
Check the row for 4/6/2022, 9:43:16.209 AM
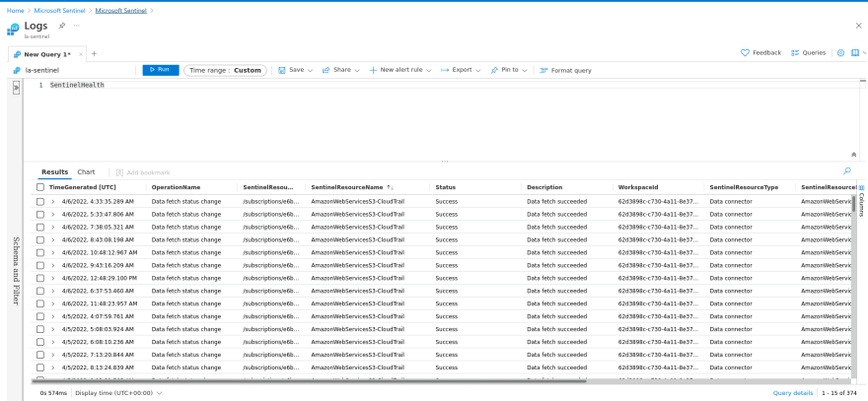[39, 265]
